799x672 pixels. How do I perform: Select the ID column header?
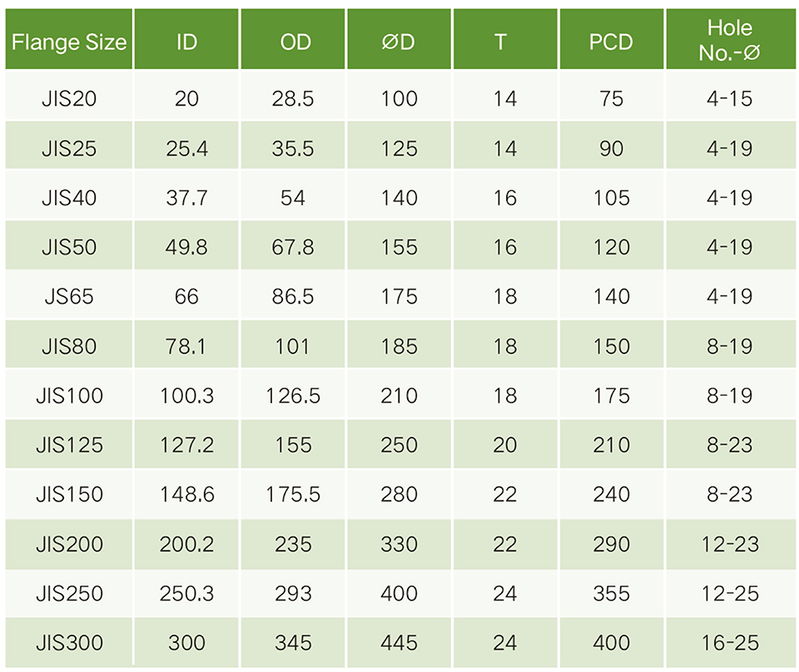(187, 42)
